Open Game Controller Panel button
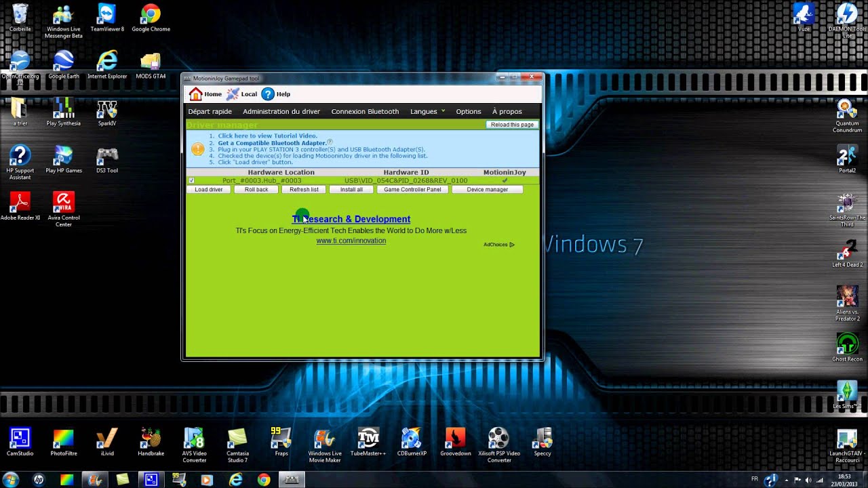Screen dimensions: 868x488 [x=412, y=190]
